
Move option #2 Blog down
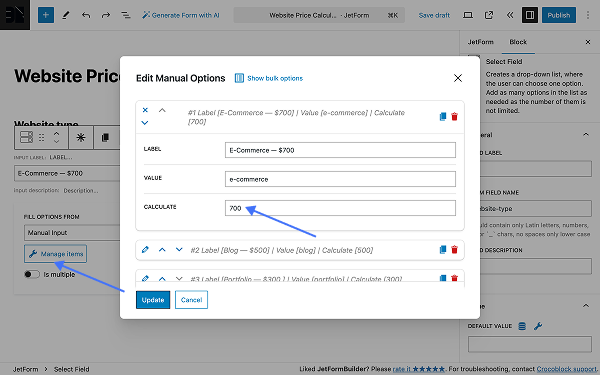point(179,250)
